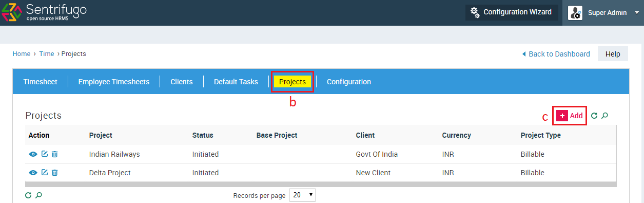Open search using top magnifier icon

604,116
